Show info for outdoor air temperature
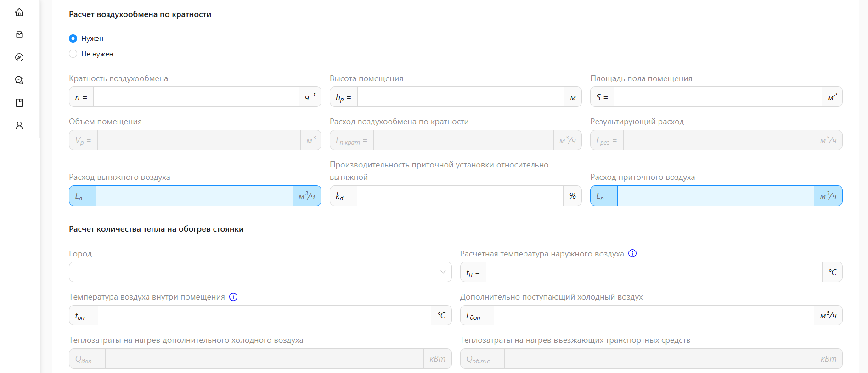 click(632, 253)
